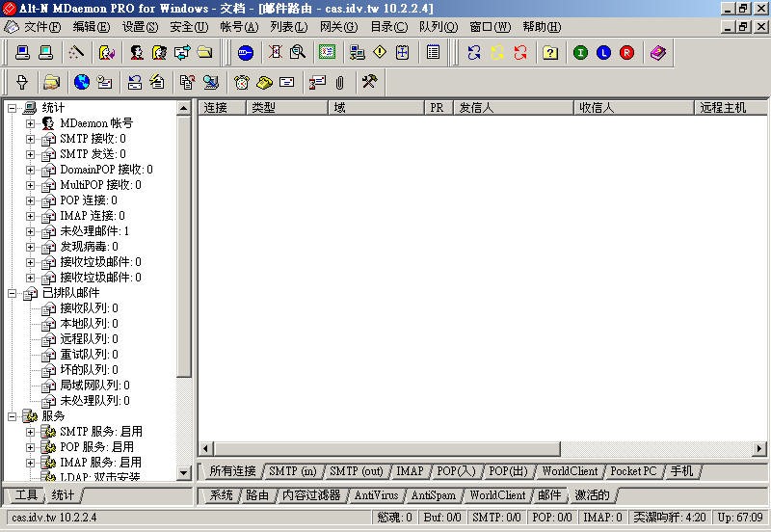The height and width of the screenshot is (532, 771).
Task: Click the red circle R icon
Action: [626, 52]
